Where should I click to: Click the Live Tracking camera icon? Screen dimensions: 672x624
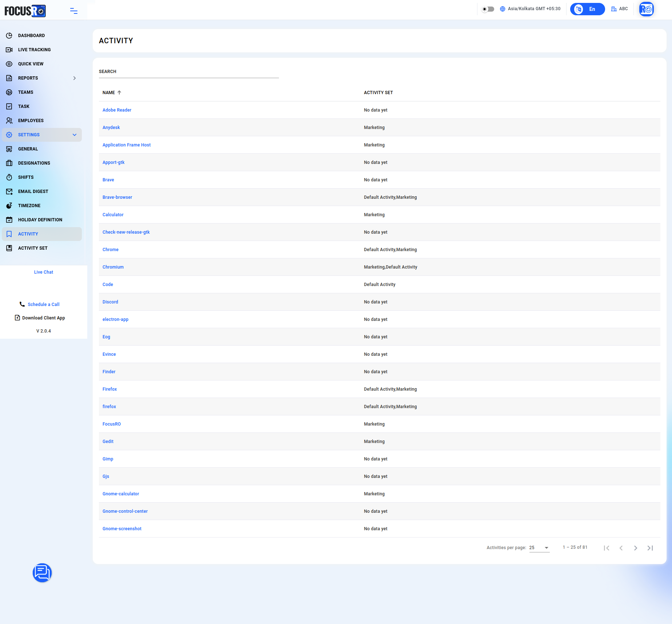point(9,50)
